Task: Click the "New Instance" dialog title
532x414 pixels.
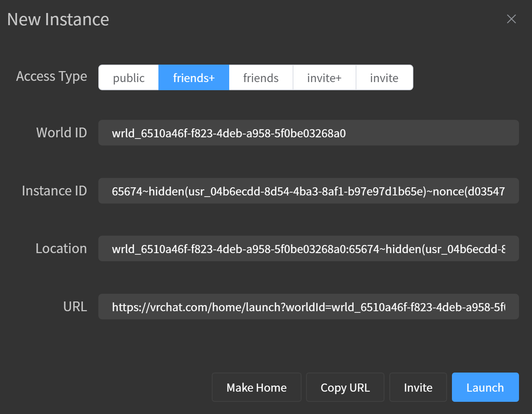Action: 58,19
